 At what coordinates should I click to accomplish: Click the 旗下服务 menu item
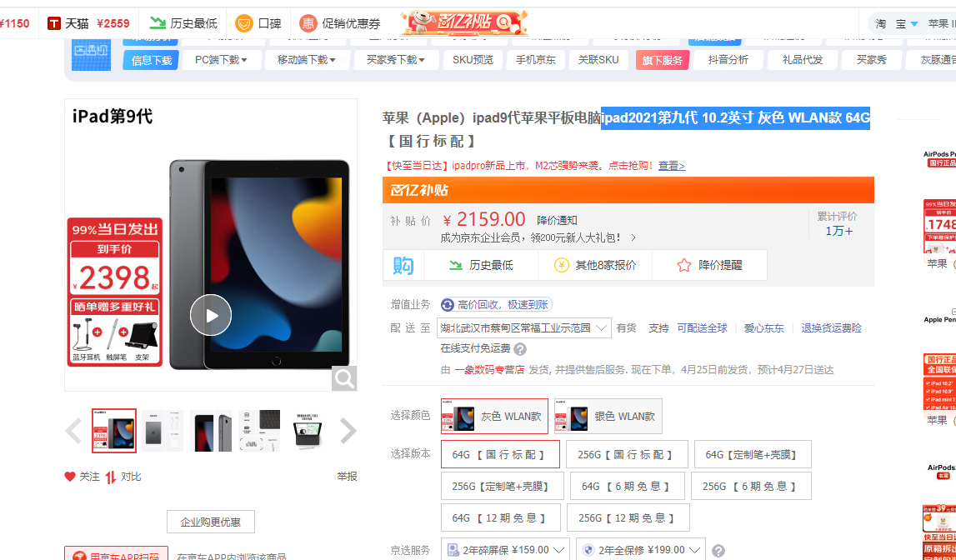click(x=662, y=59)
